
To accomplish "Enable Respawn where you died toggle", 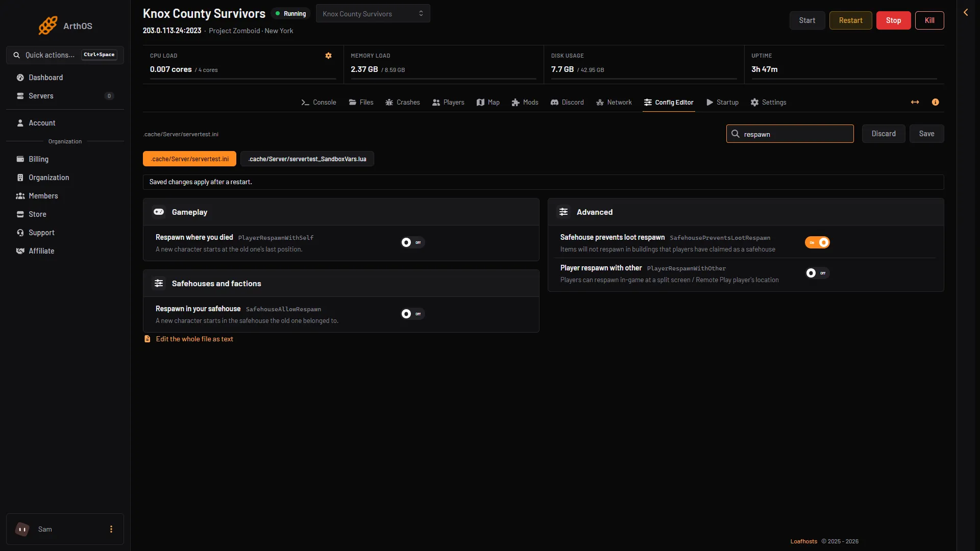I will pos(412,242).
